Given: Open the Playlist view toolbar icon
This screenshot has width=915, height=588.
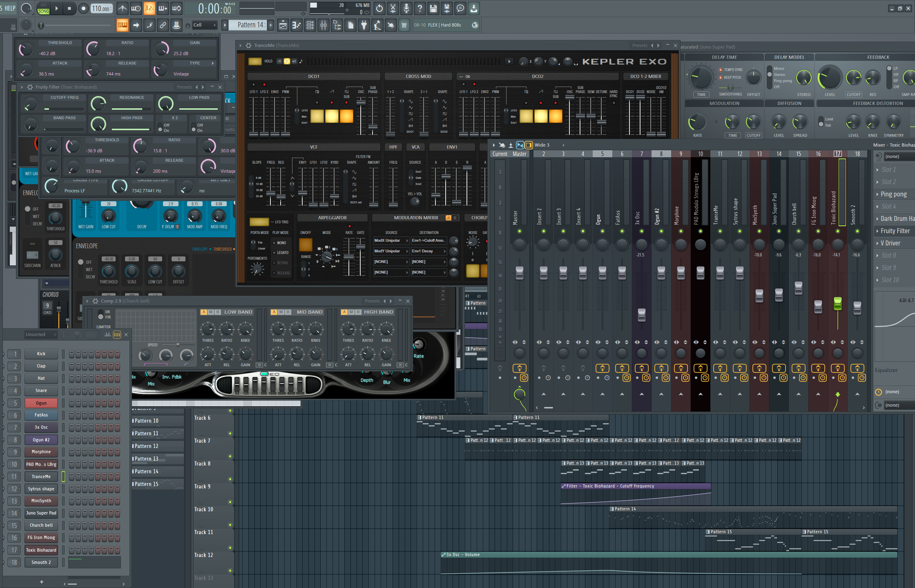Looking at the screenshot, I should 283,25.
